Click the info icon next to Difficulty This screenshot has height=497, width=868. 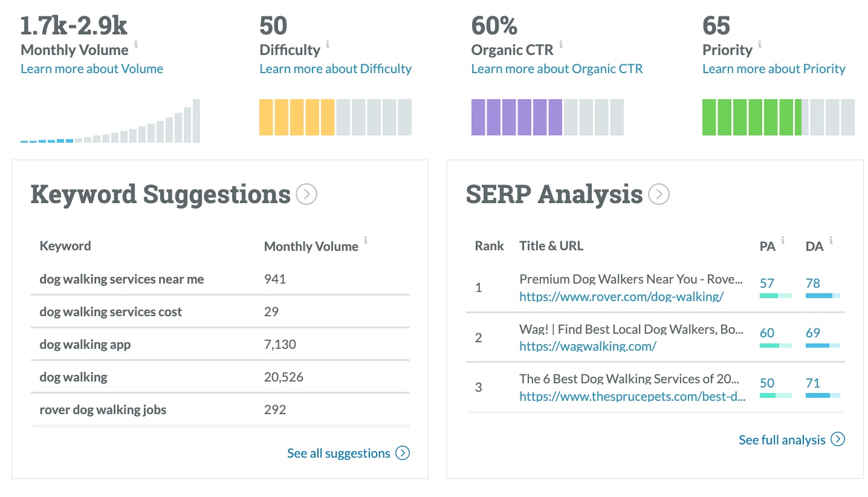(328, 44)
